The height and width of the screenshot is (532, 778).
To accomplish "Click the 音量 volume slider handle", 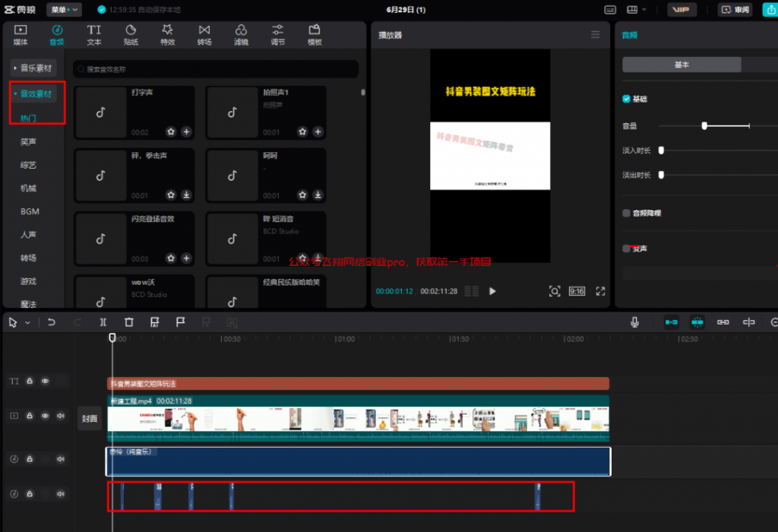I will tap(704, 125).
